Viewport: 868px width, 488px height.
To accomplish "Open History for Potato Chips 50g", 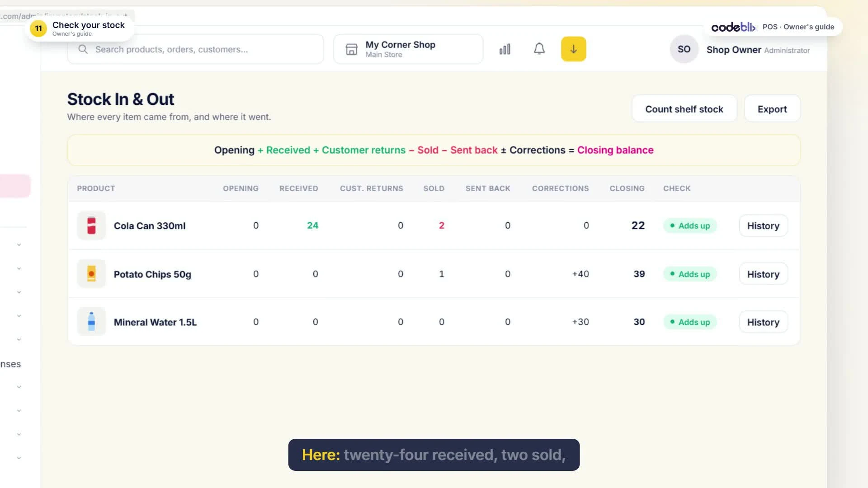I will [763, 274].
